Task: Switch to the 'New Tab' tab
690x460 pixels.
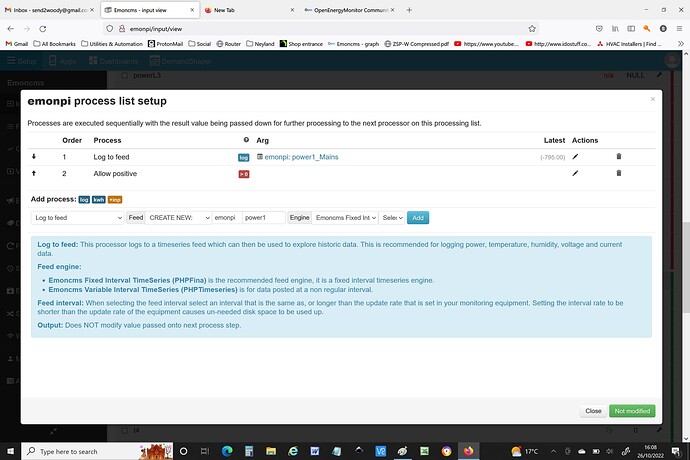Action: (x=249, y=10)
